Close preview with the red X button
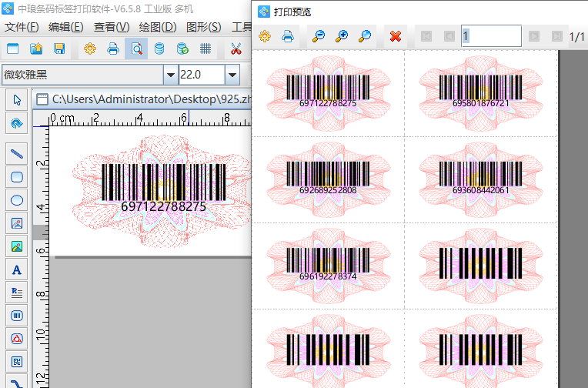The height and width of the screenshot is (388, 588). click(x=396, y=36)
